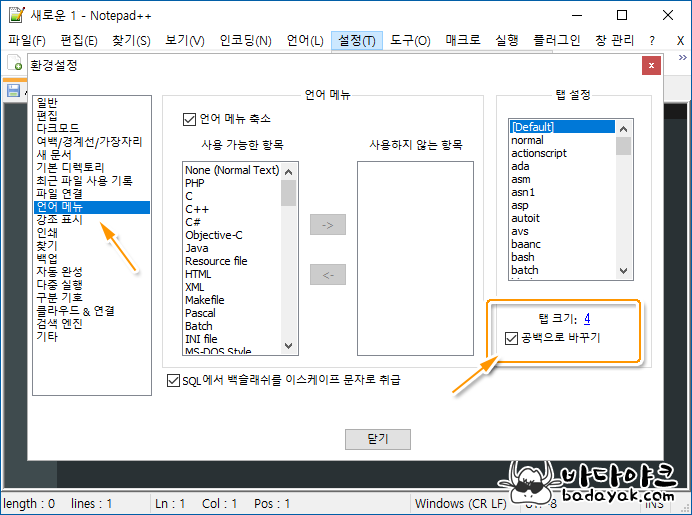692x515 pixels.
Task: Select 클라우드 & 연결 category
Action: (x=92, y=311)
